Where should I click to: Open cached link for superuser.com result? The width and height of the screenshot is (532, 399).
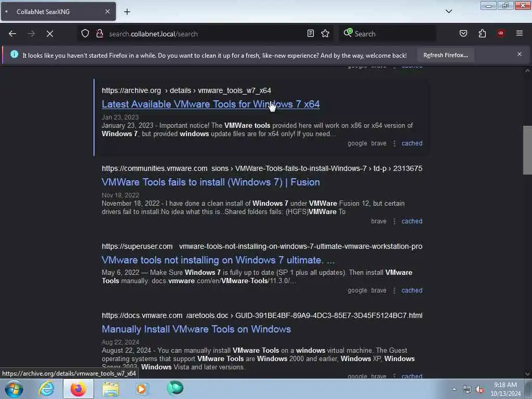[x=412, y=290]
